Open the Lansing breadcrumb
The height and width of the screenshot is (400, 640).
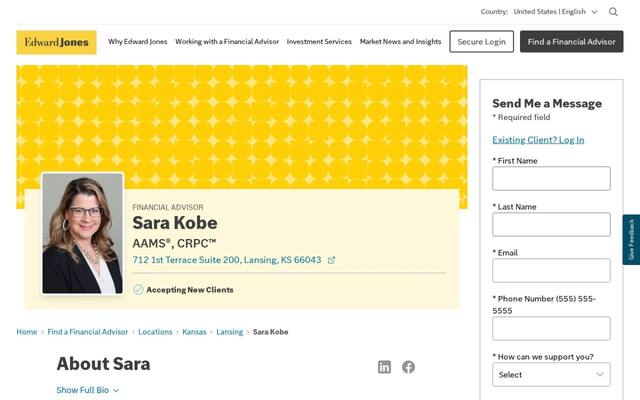(229, 332)
